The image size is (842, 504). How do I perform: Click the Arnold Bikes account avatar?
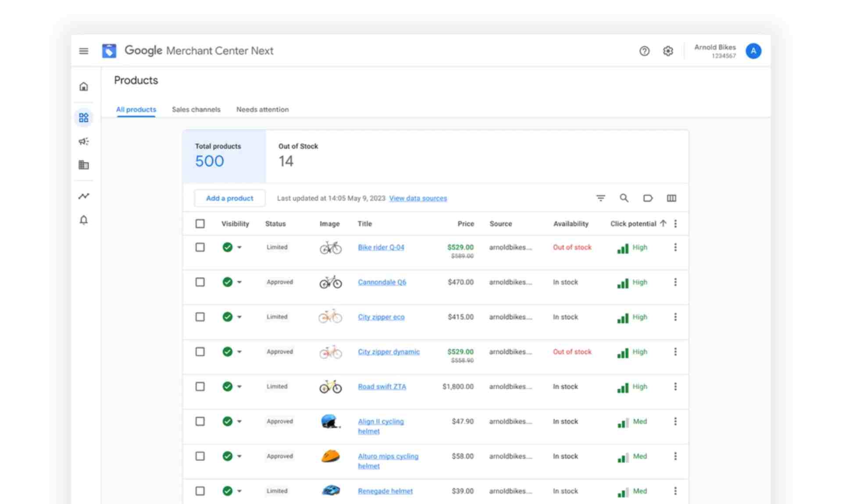753,51
